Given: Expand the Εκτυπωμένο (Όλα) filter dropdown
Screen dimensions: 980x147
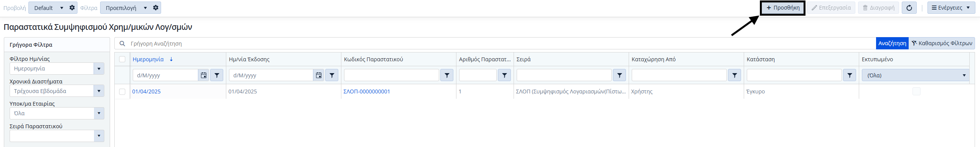Looking at the screenshot, I should 916,75.
